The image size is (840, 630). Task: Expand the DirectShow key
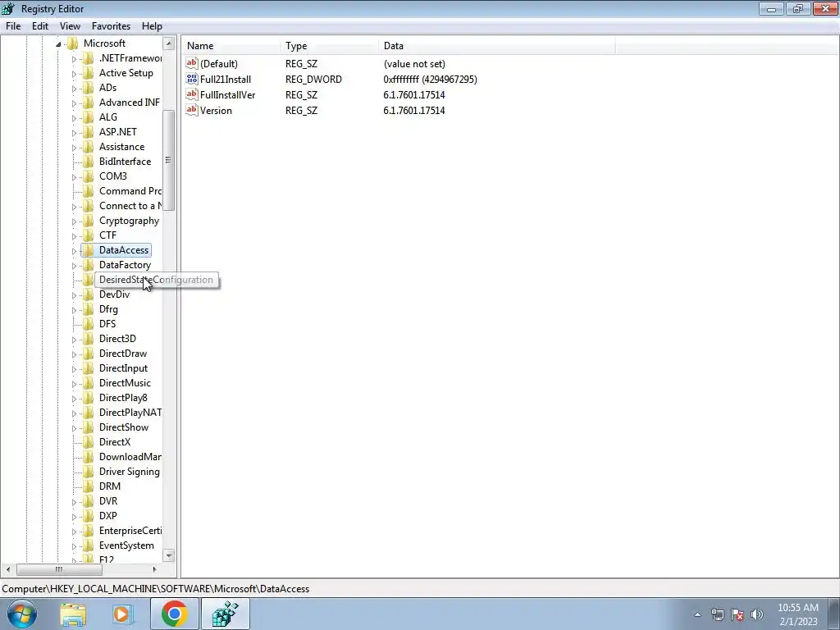[x=74, y=428]
